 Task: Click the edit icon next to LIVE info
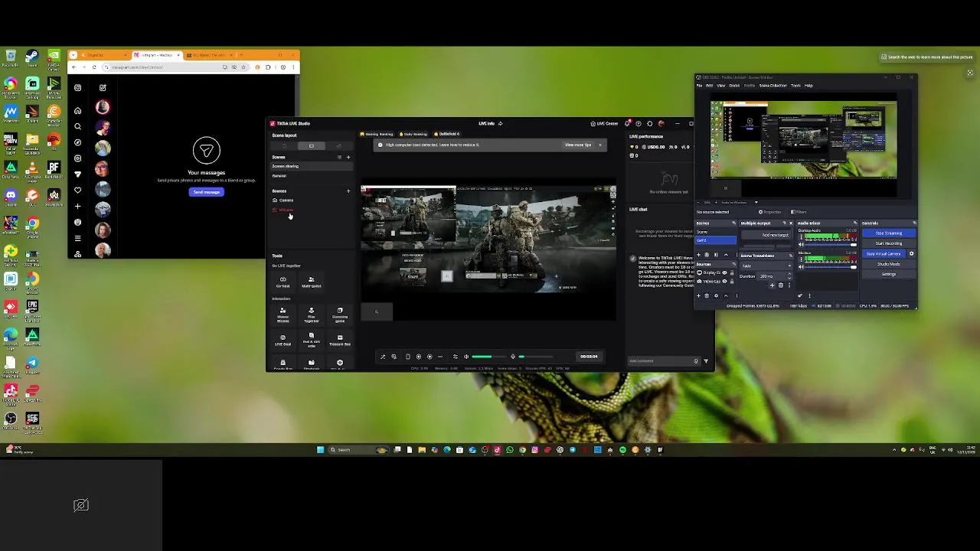click(500, 123)
